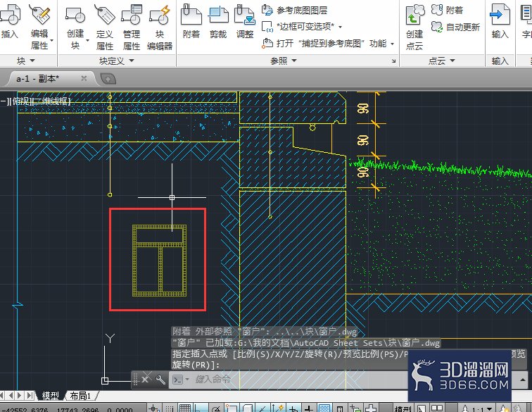Viewport: 532px width, 412px height.
Task: Go to the last layout tab with the arrow
Action: pos(30,396)
